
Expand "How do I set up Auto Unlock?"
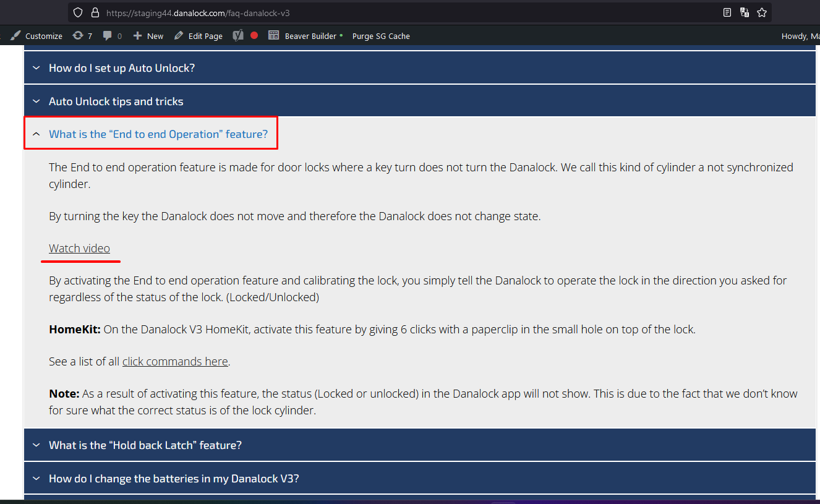[420, 67]
